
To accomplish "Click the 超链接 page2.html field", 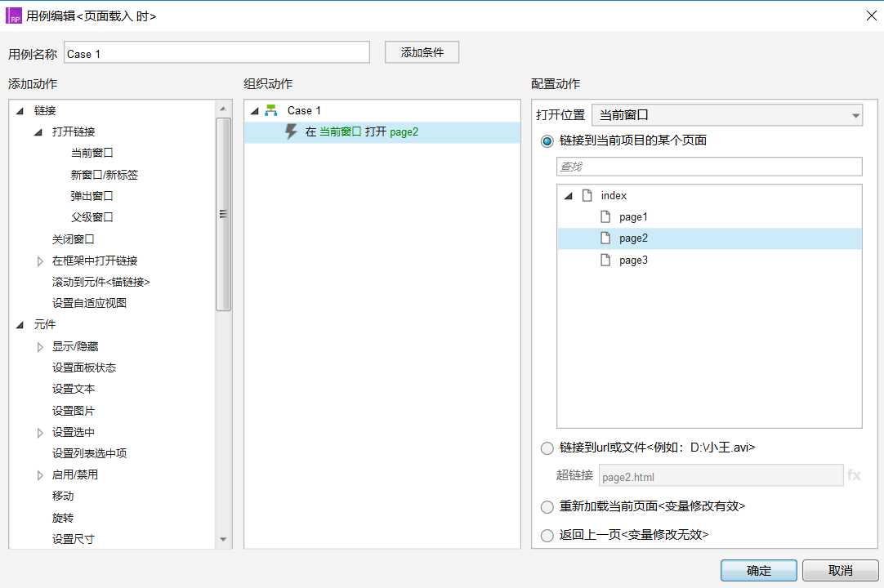I will (x=721, y=476).
